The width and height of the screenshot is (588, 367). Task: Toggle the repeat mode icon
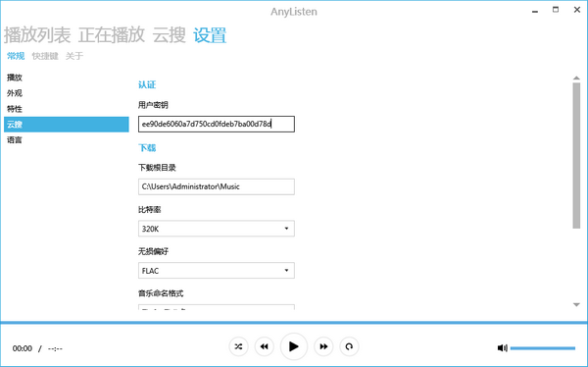tap(349, 346)
